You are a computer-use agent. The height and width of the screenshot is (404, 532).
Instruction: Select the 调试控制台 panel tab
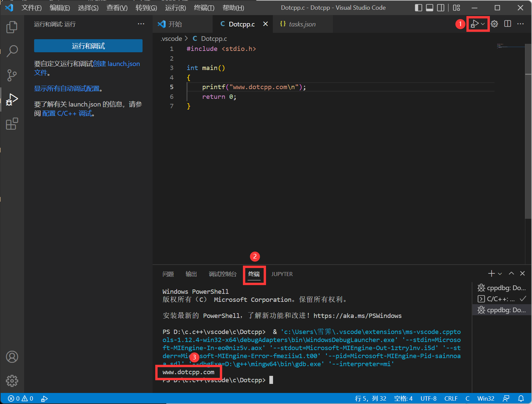pyautogui.click(x=223, y=274)
